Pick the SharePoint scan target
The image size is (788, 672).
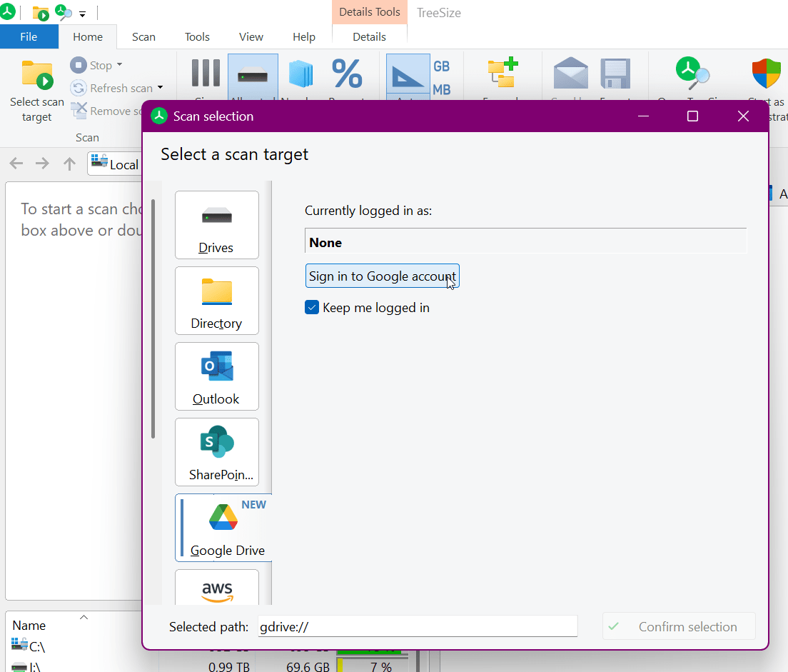tap(216, 451)
